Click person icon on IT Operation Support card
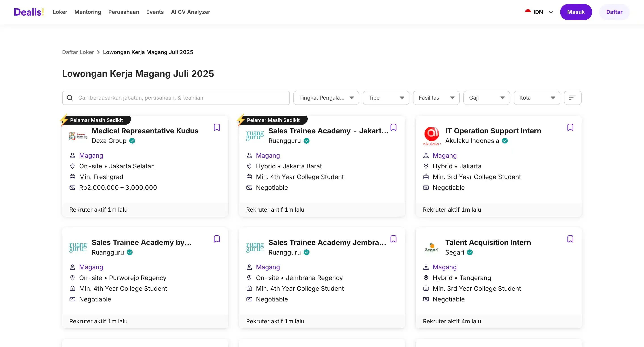The width and height of the screenshot is (644, 347). (x=426, y=155)
